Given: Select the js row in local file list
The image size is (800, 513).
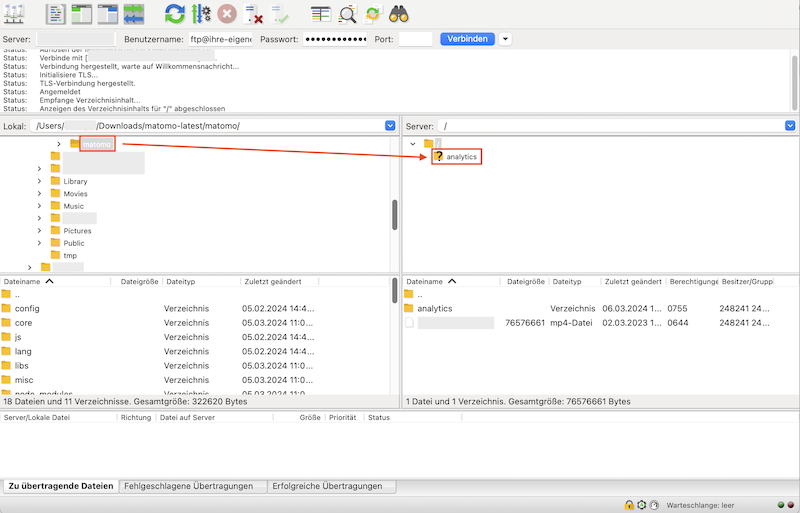Looking at the screenshot, I should coord(195,337).
